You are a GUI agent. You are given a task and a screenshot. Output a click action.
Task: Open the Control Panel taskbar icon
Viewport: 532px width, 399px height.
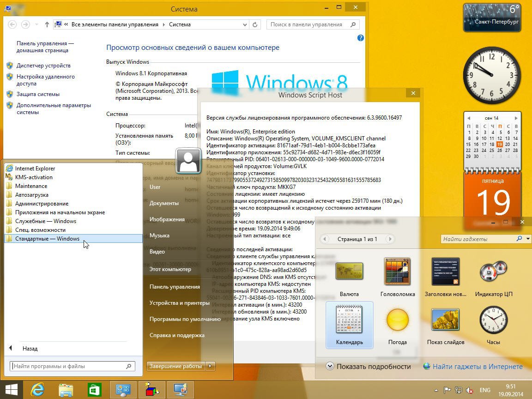tap(123, 390)
